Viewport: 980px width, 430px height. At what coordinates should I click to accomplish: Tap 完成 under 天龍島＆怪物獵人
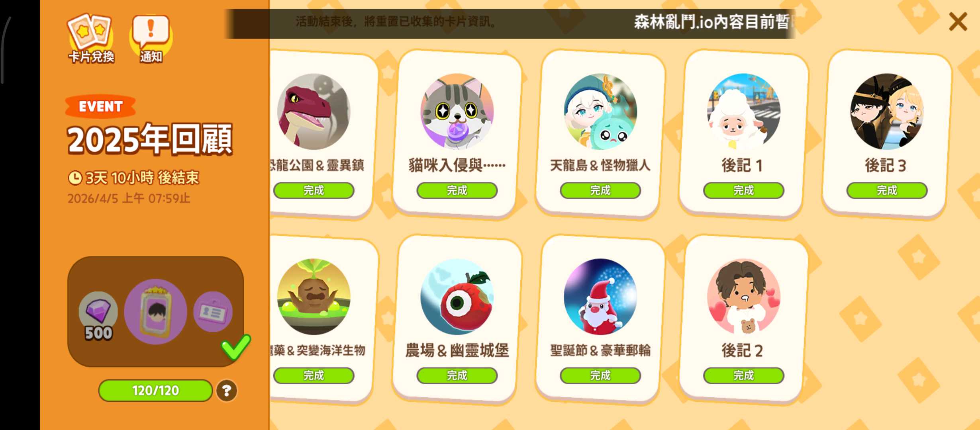click(600, 190)
